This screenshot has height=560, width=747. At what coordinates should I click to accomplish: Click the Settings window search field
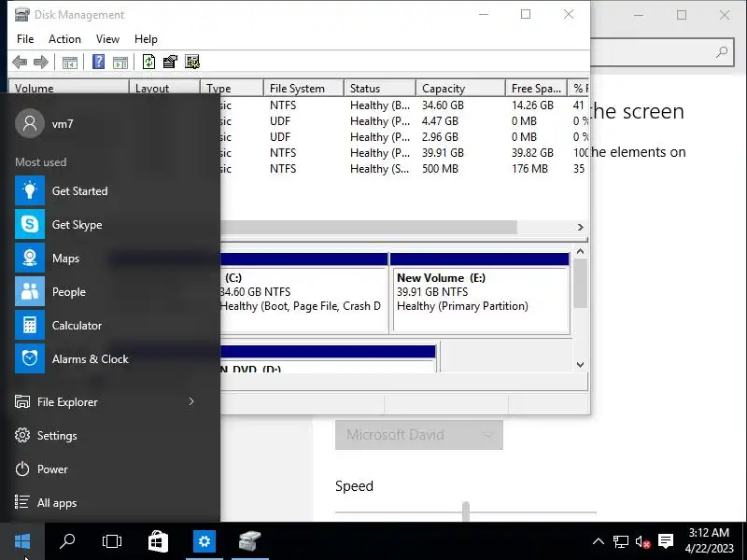click(x=661, y=51)
